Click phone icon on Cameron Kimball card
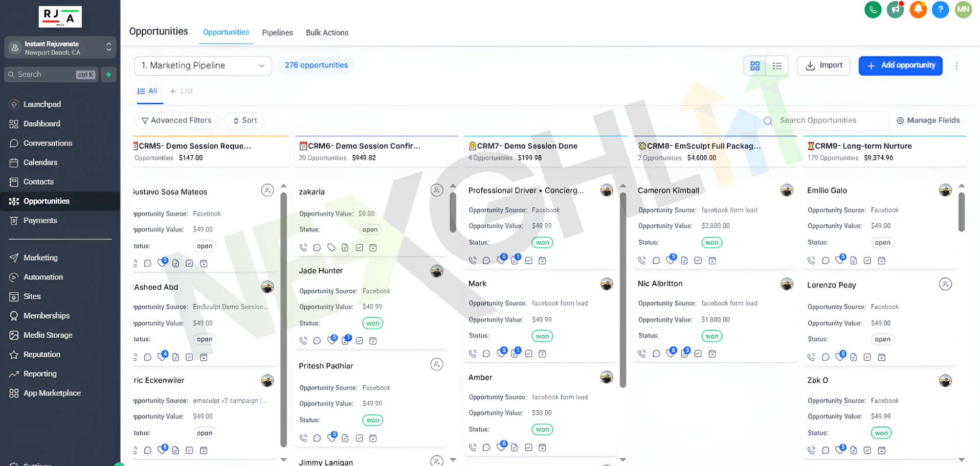The width and height of the screenshot is (980, 466). (642, 261)
